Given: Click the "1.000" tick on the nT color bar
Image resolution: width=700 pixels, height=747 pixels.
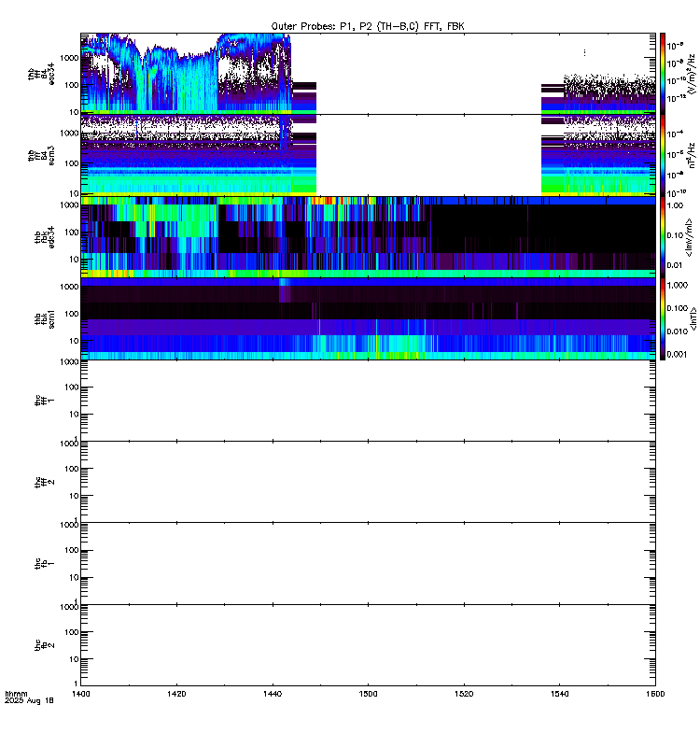Looking at the screenshot, I should [678, 285].
